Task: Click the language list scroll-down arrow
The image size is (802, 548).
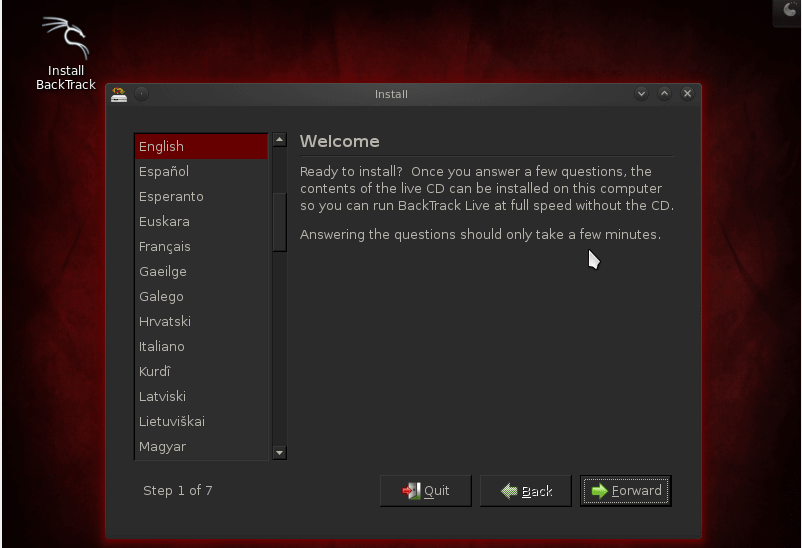Action: click(279, 453)
